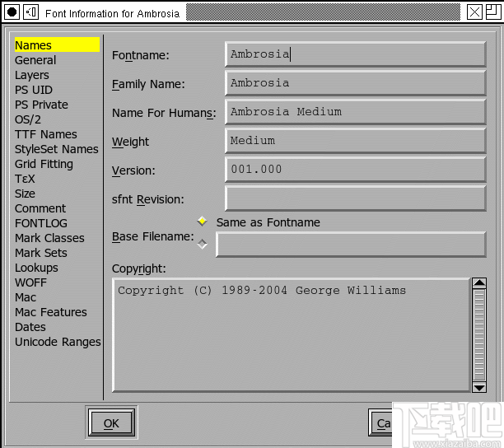Open the Comment category
This screenshot has height=448, width=504.
(x=40, y=208)
